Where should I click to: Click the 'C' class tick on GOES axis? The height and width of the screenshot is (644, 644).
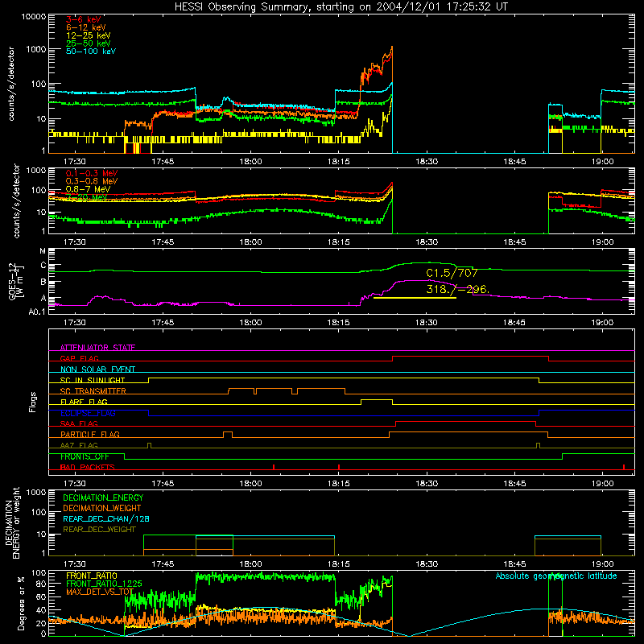click(x=43, y=266)
